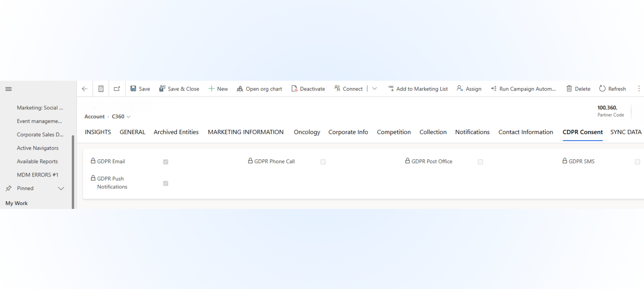Click the Open org chart icon
The image size is (644, 289).
240,89
